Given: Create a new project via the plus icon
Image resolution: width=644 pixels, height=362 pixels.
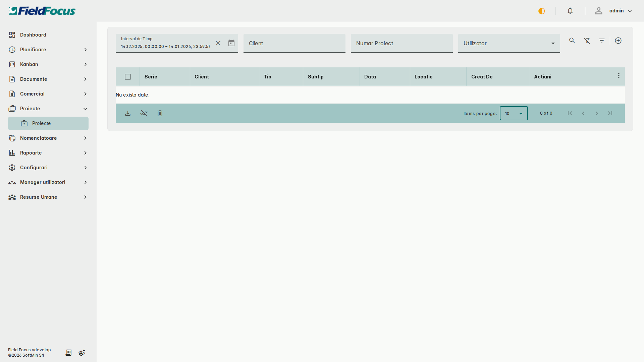Looking at the screenshot, I should point(618,41).
